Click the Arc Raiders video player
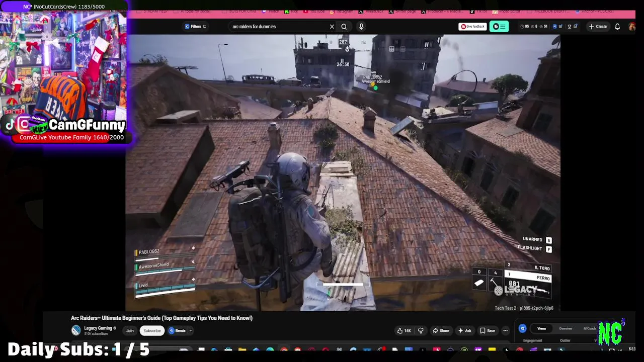Screen dimensions: 644x362 point(343,172)
